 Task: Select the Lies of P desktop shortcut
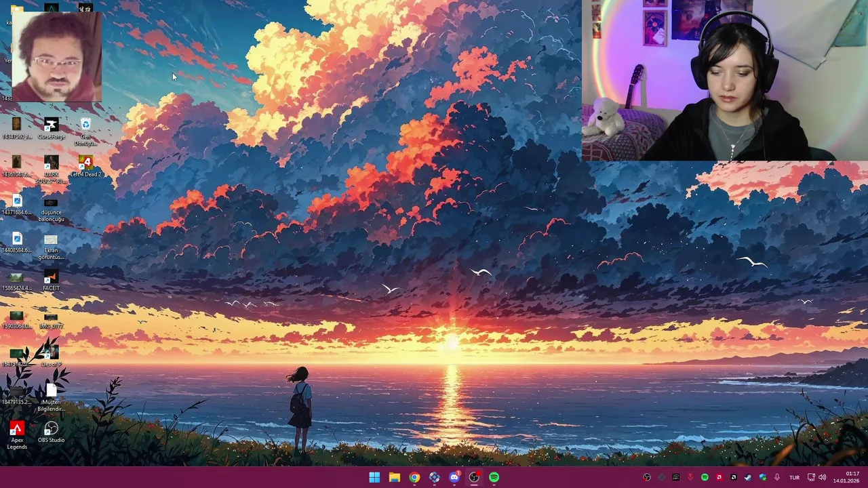pyautogui.click(x=51, y=357)
